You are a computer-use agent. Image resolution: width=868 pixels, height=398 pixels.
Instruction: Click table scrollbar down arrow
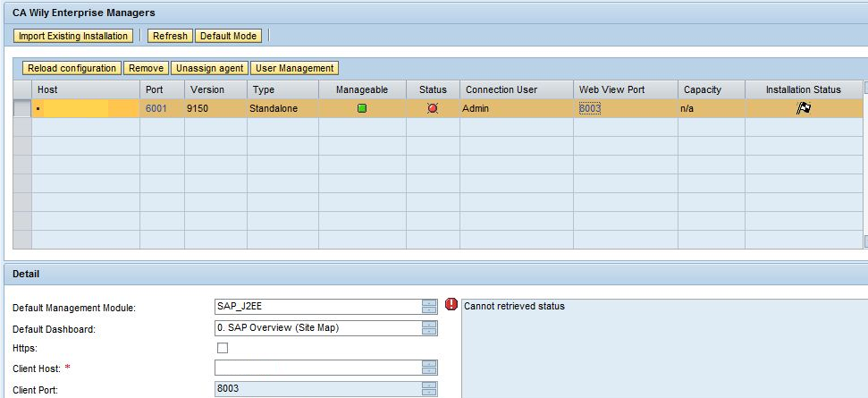click(x=865, y=241)
